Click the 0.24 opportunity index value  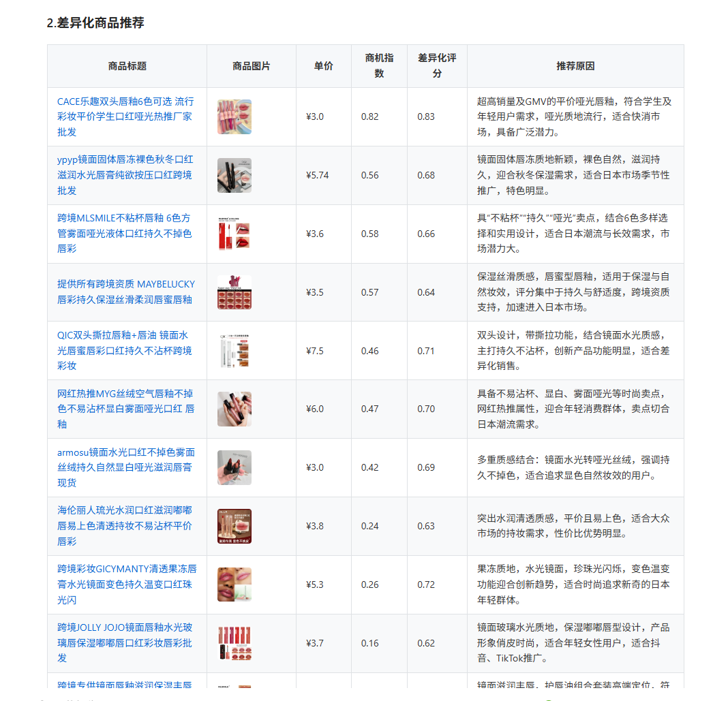click(x=370, y=526)
